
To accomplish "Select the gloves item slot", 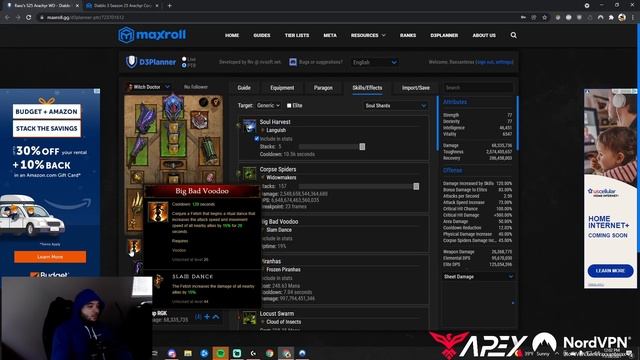I will [138, 150].
